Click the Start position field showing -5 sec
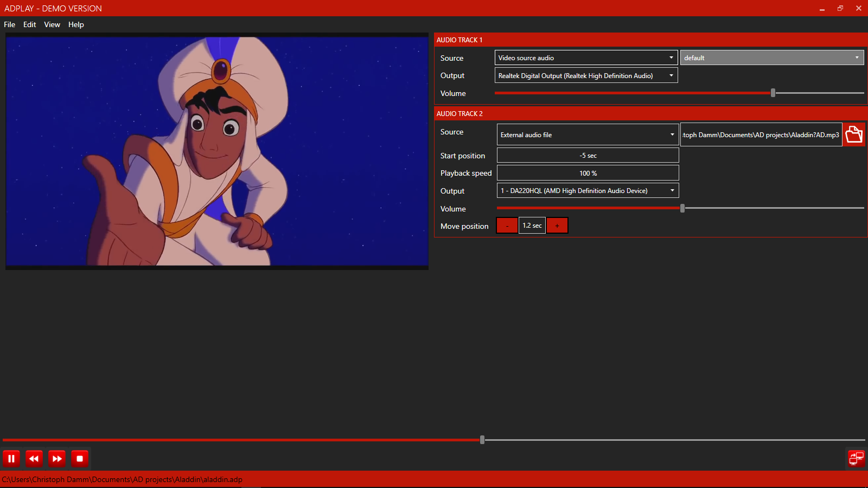This screenshot has height=488, width=868. 588,155
